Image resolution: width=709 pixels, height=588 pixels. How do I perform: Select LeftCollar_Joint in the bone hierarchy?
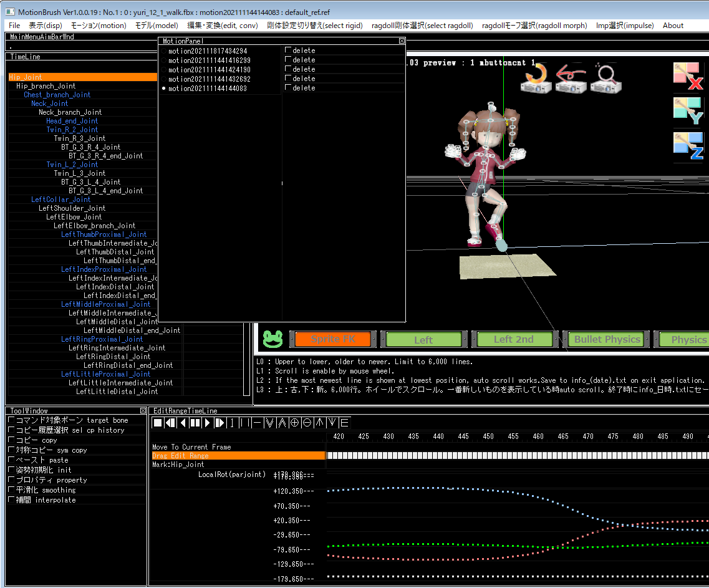pyautogui.click(x=60, y=200)
